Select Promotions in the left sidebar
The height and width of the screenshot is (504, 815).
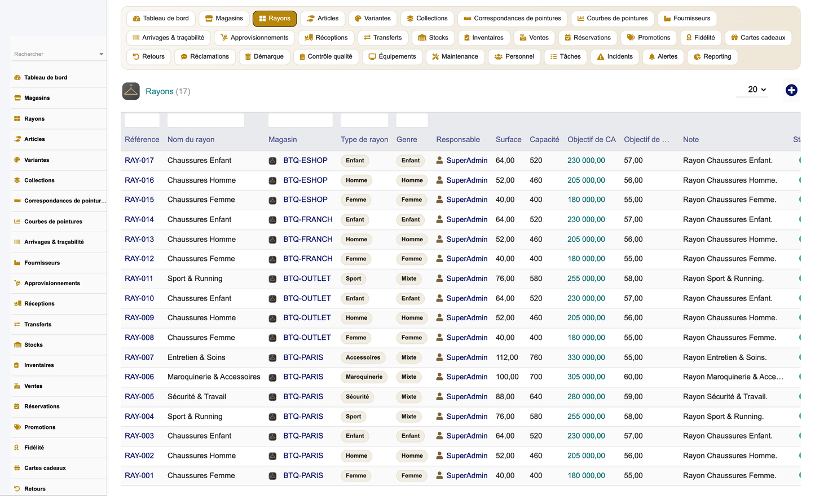point(39,427)
